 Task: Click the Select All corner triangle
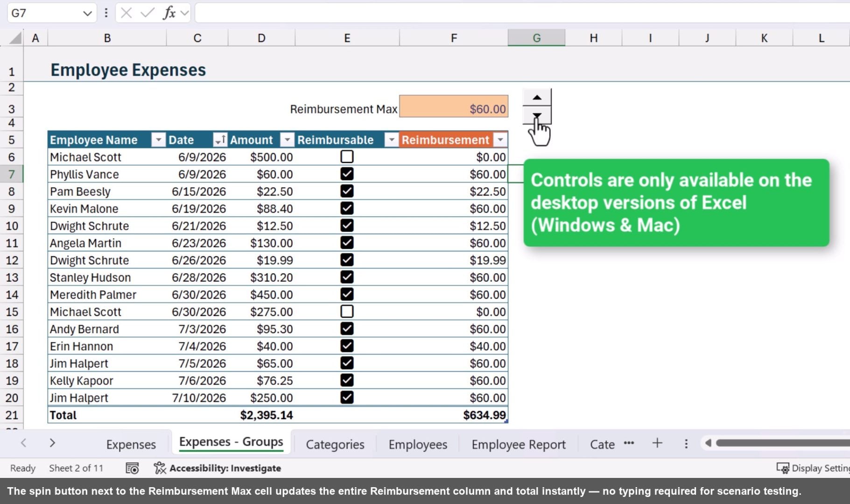pyautogui.click(x=15, y=38)
